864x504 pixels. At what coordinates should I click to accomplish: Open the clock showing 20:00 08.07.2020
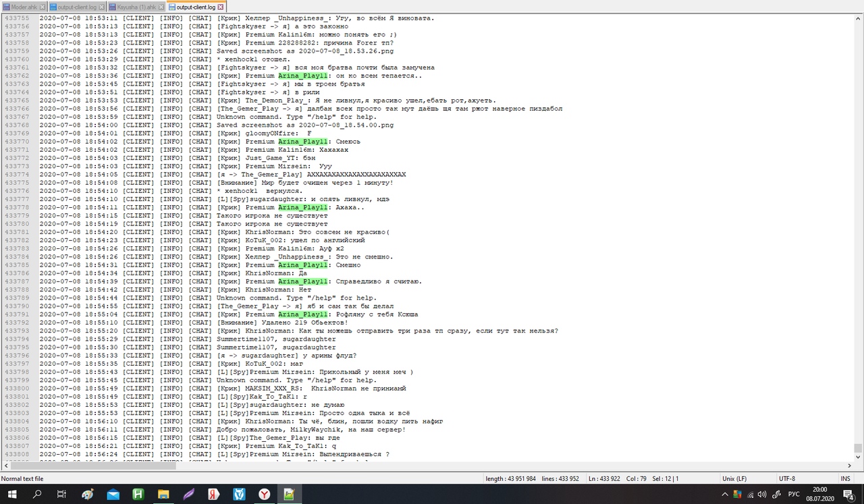[819, 494]
